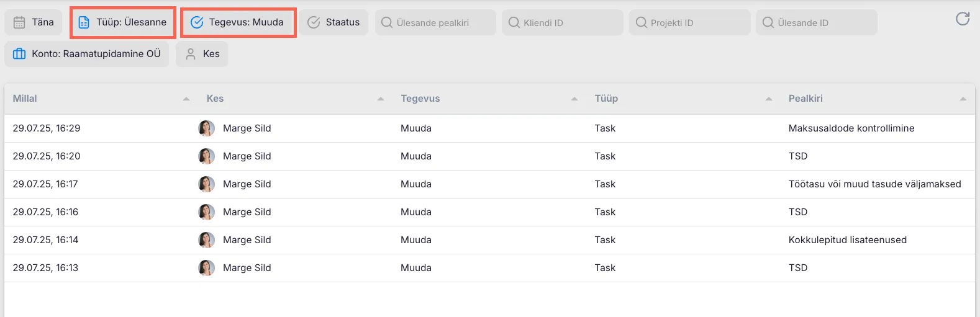Click the Kes person filter button

click(x=202, y=54)
